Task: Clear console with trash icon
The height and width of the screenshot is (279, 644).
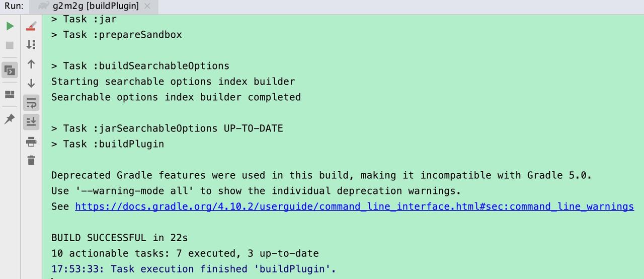Action: coord(31,161)
